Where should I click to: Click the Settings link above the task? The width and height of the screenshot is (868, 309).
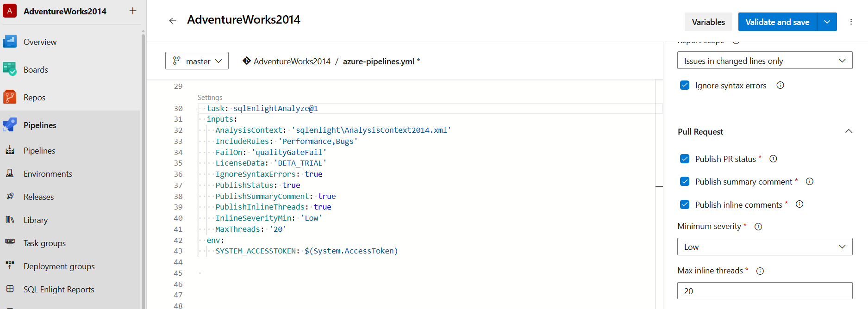click(x=210, y=97)
